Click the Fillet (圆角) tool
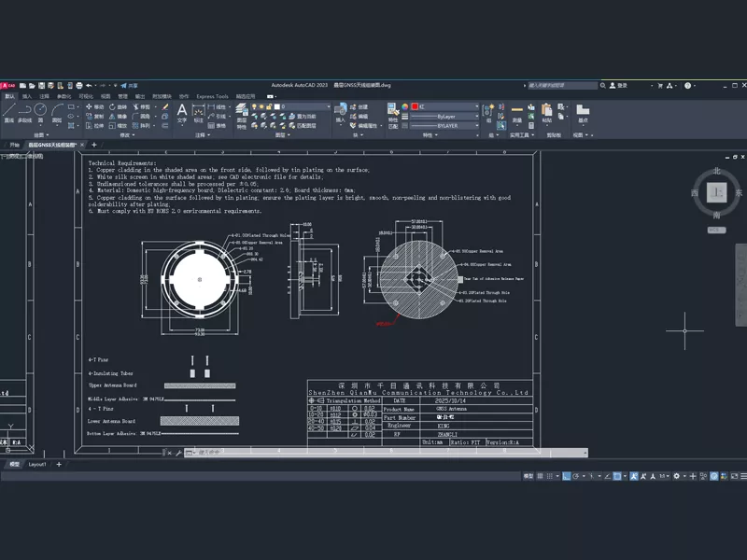This screenshot has height=560, width=747. (x=141, y=116)
